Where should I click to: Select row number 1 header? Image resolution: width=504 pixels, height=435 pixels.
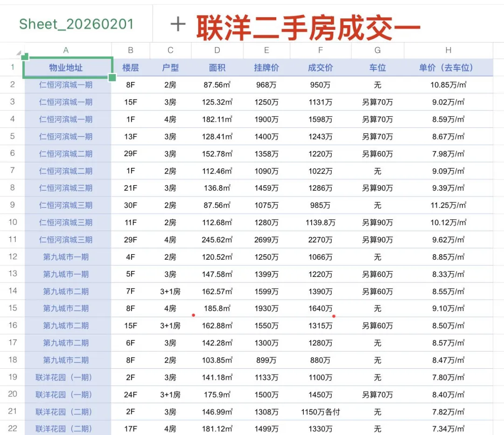(x=12, y=68)
